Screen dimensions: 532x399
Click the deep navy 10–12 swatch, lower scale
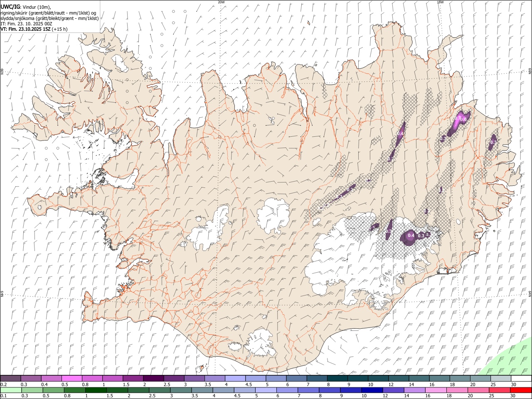tap(372, 390)
